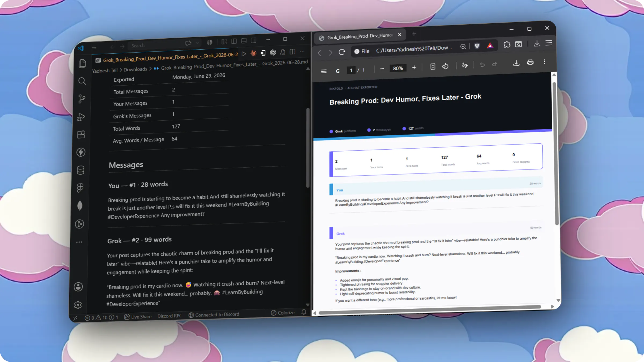Click the Downloads breadcrumb
The image size is (644, 362).
point(135,69)
